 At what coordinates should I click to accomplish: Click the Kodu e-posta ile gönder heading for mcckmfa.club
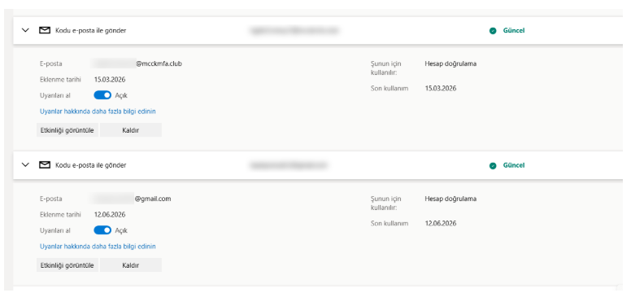coord(91,30)
